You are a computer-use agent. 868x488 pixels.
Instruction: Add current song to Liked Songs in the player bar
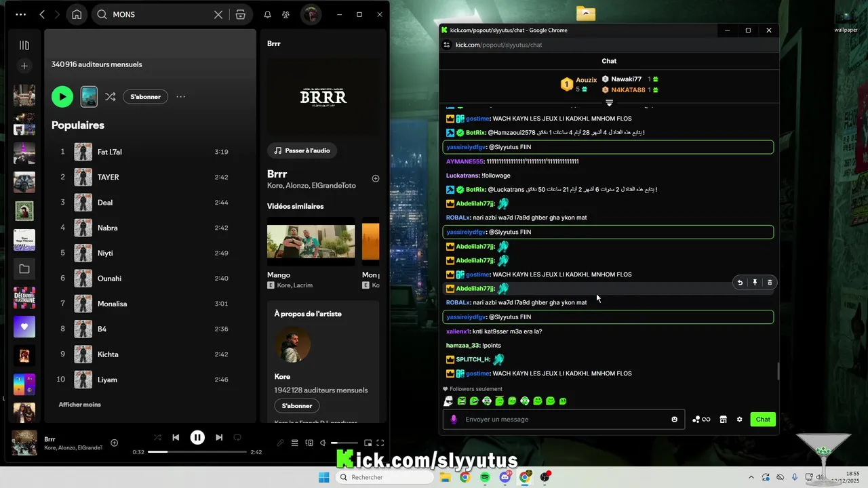click(x=115, y=443)
